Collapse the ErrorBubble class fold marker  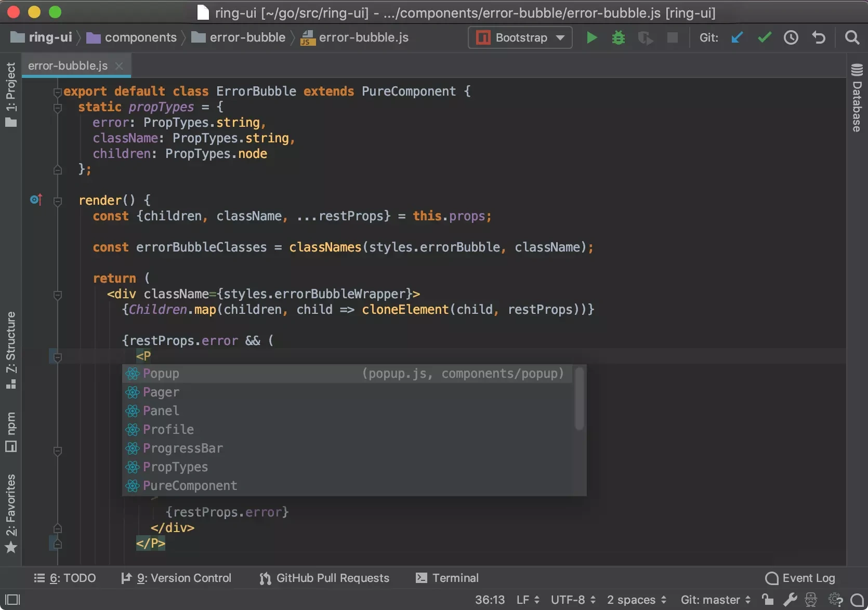58,92
